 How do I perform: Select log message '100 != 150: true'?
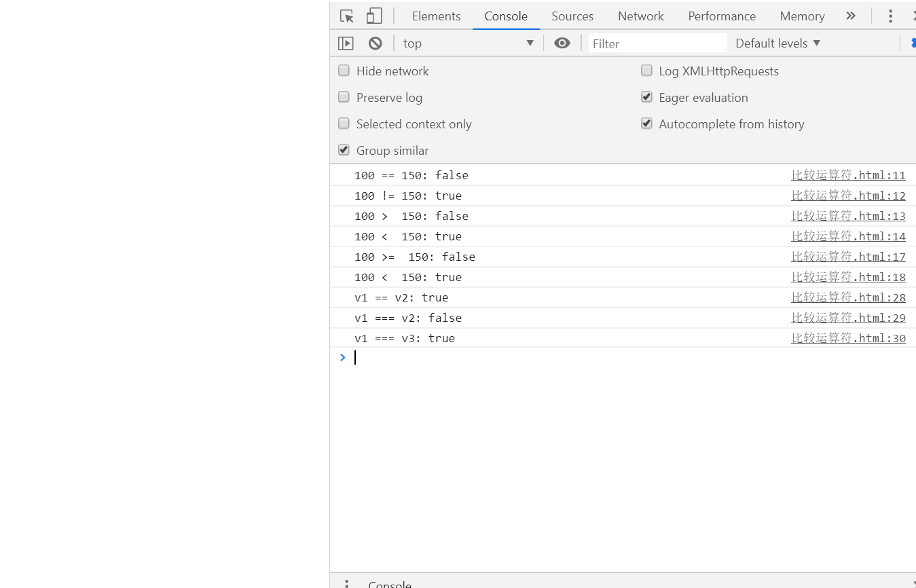coord(408,196)
